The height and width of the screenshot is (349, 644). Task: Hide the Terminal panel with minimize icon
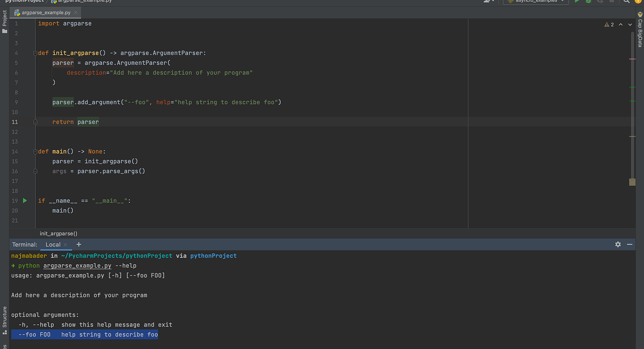630,245
